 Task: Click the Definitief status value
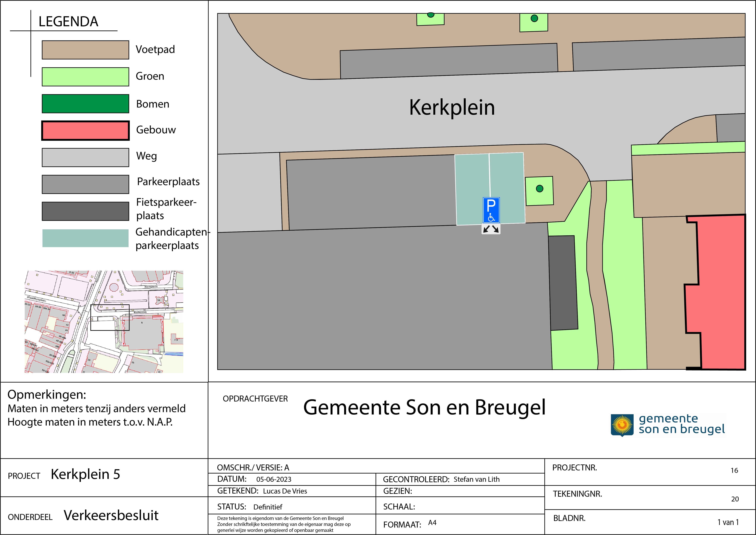(267, 507)
